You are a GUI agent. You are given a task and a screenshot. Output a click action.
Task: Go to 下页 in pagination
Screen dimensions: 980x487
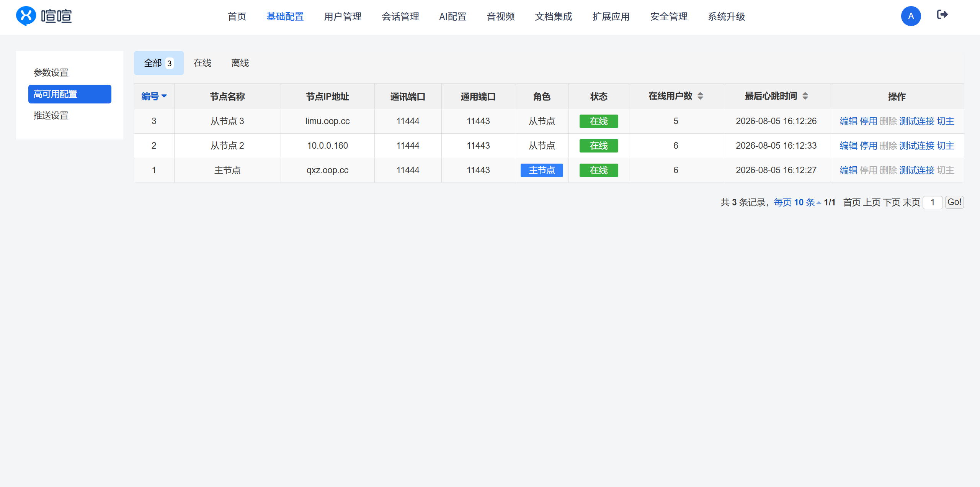pyautogui.click(x=892, y=202)
